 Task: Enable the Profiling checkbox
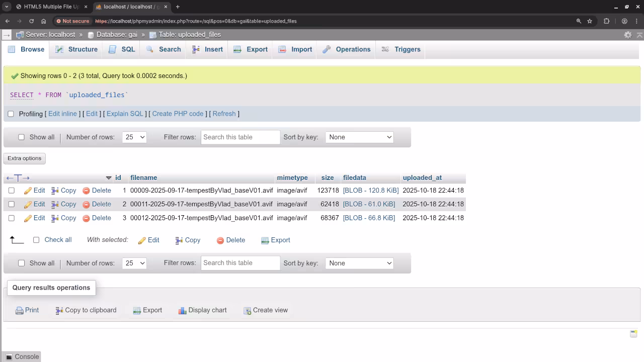(x=11, y=114)
